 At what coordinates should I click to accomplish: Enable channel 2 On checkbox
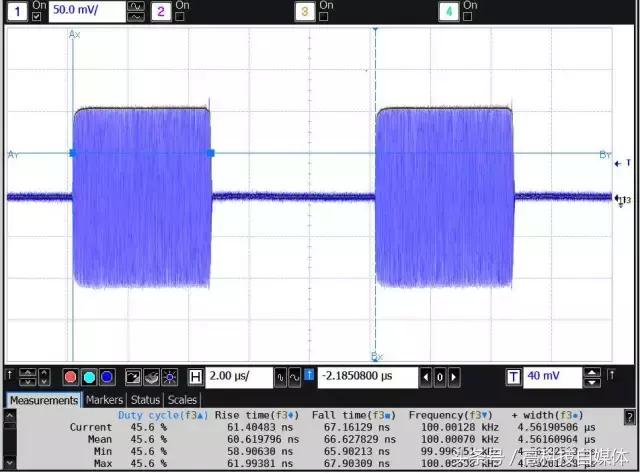[180, 17]
